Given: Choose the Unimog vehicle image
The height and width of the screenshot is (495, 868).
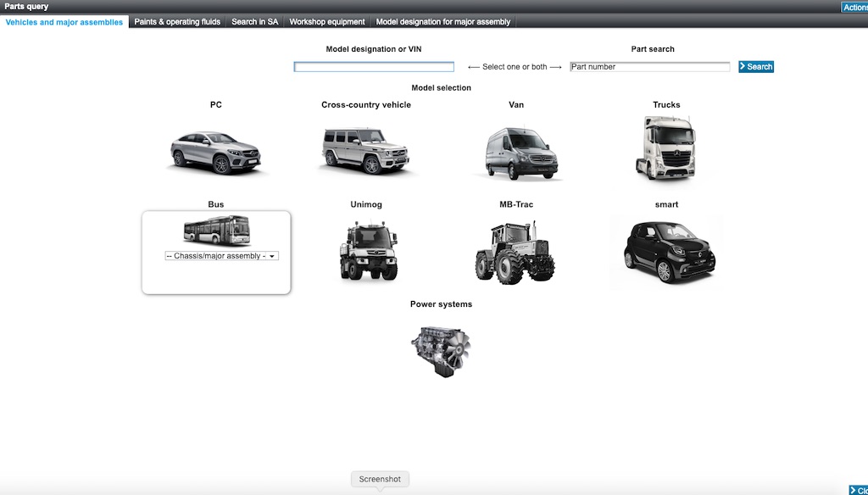Looking at the screenshot, I should [x=368, y=250].
